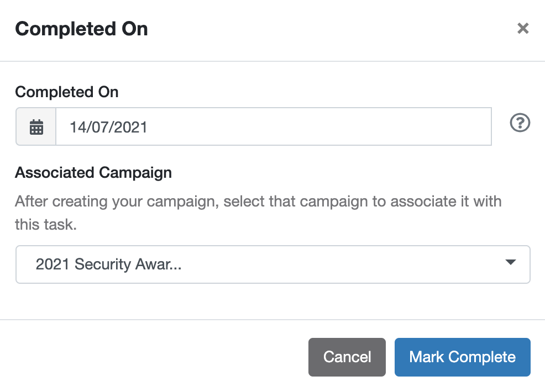
Task: Click the 14/07/2021 date text
Action: (x=108, y=127)
